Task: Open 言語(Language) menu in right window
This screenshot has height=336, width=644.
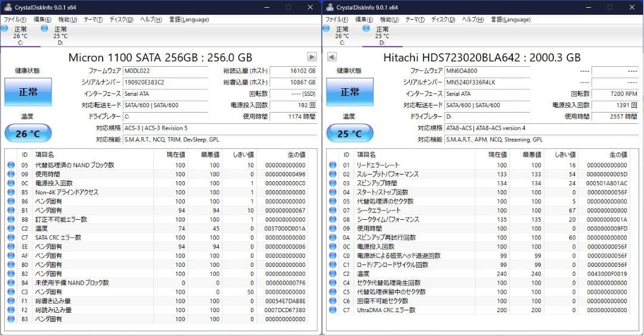Action: pos(511,19)
